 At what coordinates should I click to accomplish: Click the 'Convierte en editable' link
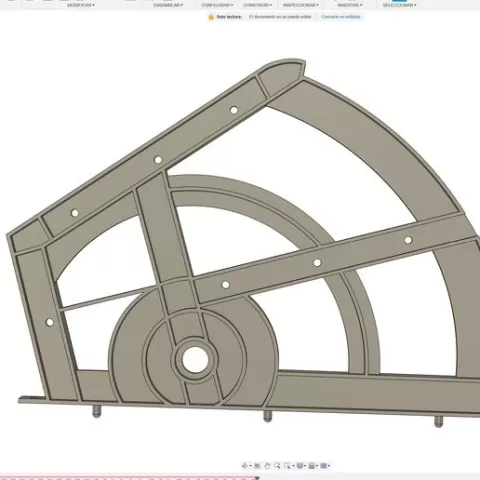[x=341, y=17]
